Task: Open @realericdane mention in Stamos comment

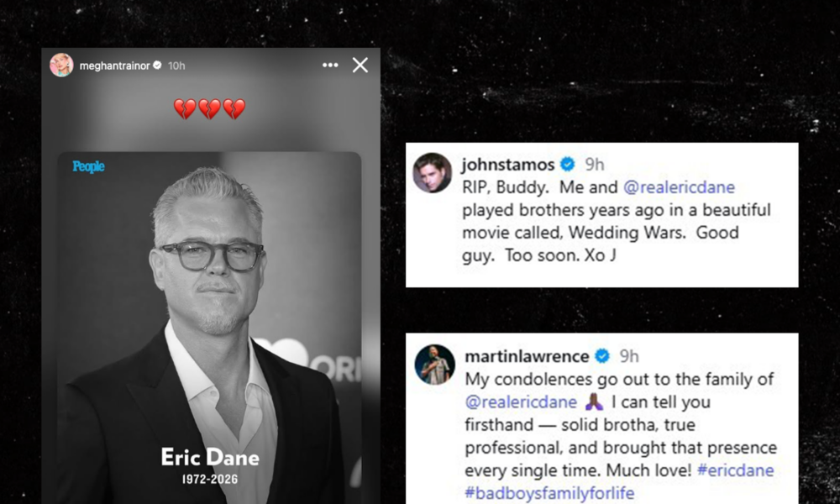Action: point(679,187)
